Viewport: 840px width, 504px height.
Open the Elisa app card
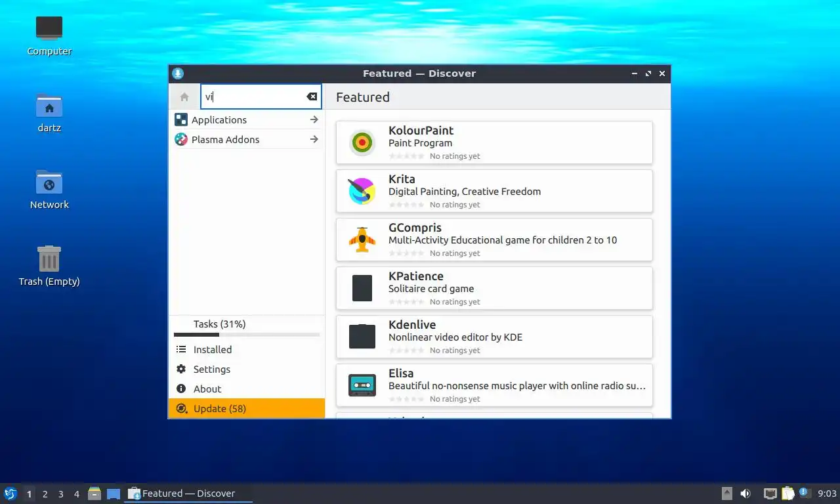point(494,385)
